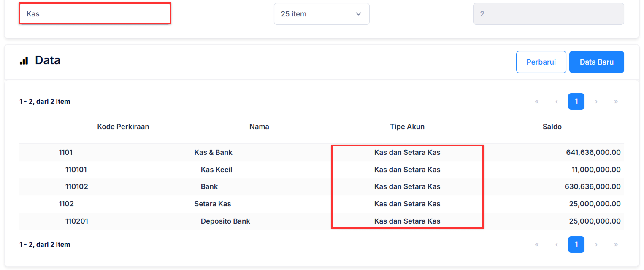Click the Kode Perkiraan column header

coord(123,126)
